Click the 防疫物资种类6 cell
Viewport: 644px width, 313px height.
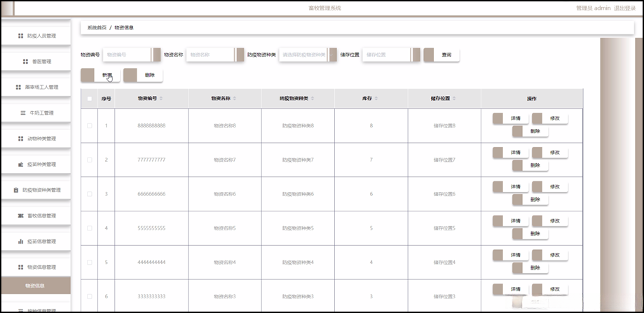[x=298, y=194]
